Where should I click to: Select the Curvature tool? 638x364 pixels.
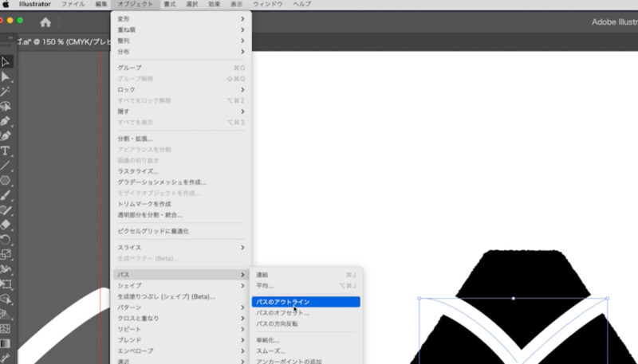click(6, 136)
